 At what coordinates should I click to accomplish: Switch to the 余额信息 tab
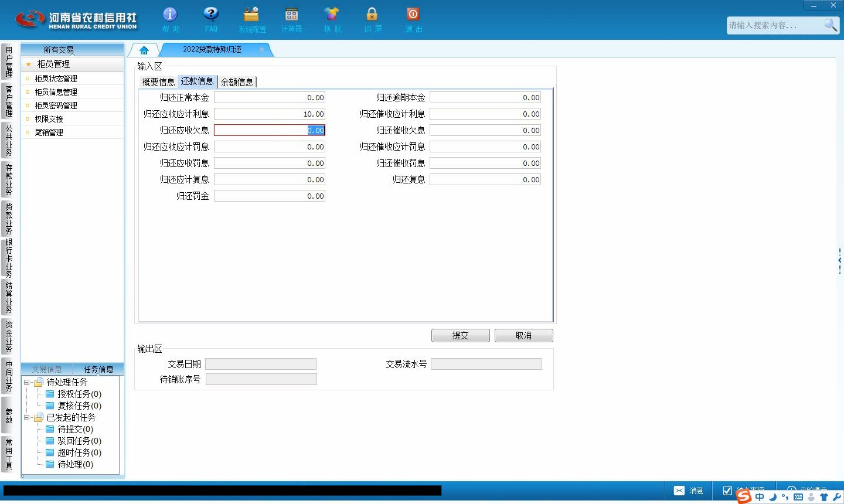237,82
